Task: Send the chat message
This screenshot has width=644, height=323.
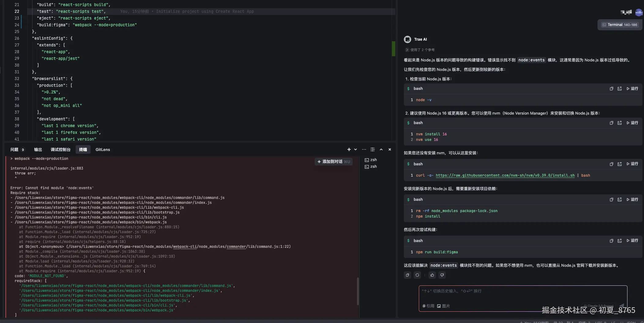Action: tap(621, 306)
